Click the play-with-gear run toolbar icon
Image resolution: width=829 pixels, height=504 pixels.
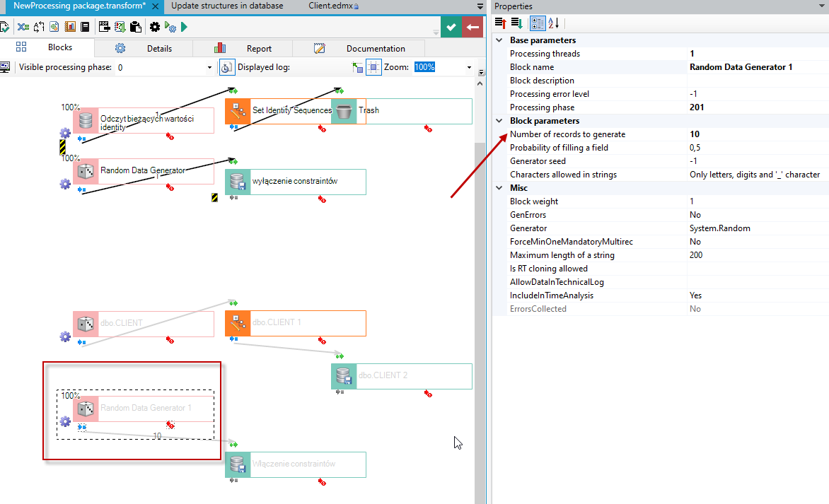[170, 27]
